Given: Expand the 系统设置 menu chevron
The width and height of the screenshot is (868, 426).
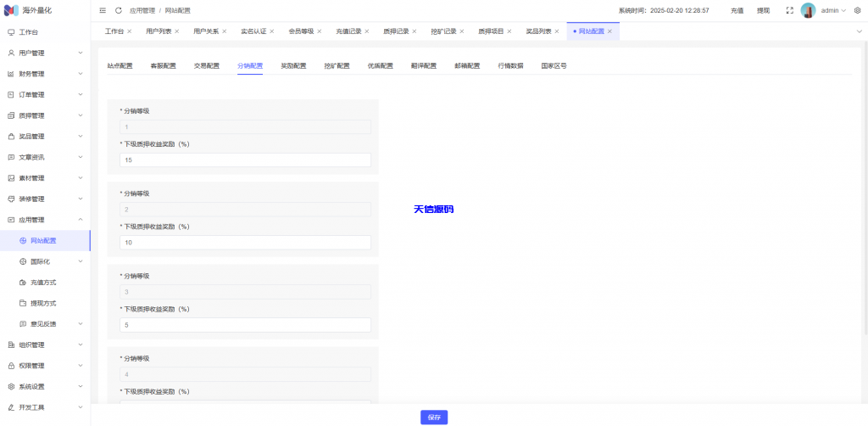Looking at the screenshot, I should [x=81, y=387].
